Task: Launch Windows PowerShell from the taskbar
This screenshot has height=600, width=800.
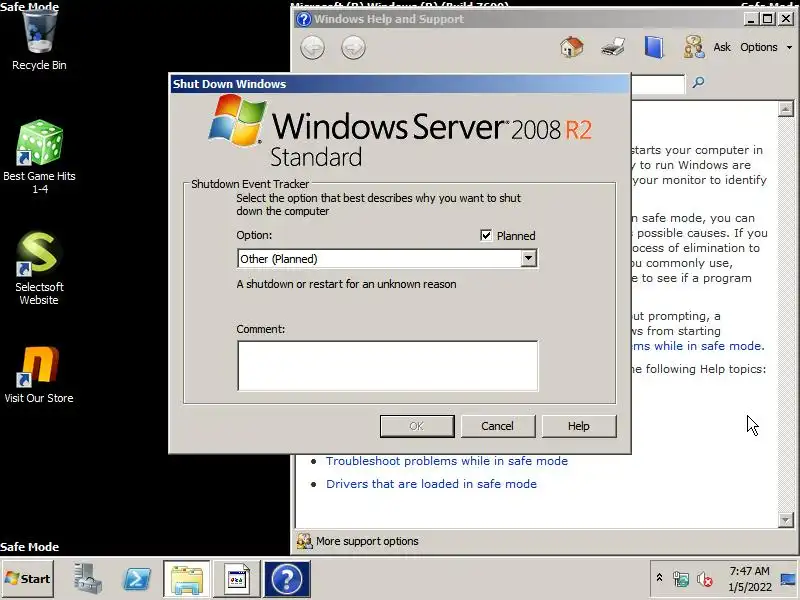Action: pos(137,579)
